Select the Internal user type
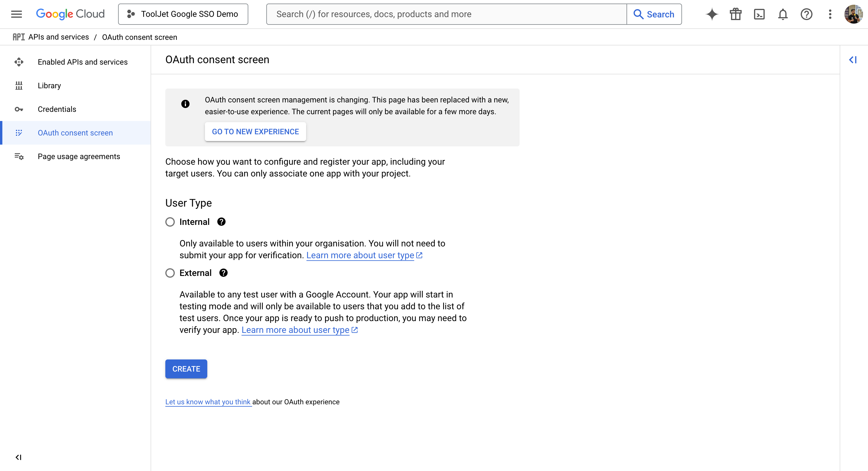Image resolution: width=868 pixels, height=471 pixels. (170, 222)
